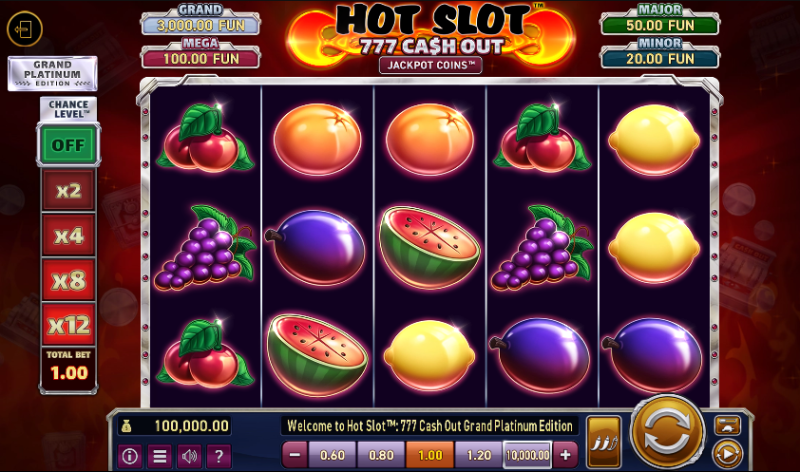Open the info paytable icon
The height and width of the screenshot is (472, 800).
point(130,456)
